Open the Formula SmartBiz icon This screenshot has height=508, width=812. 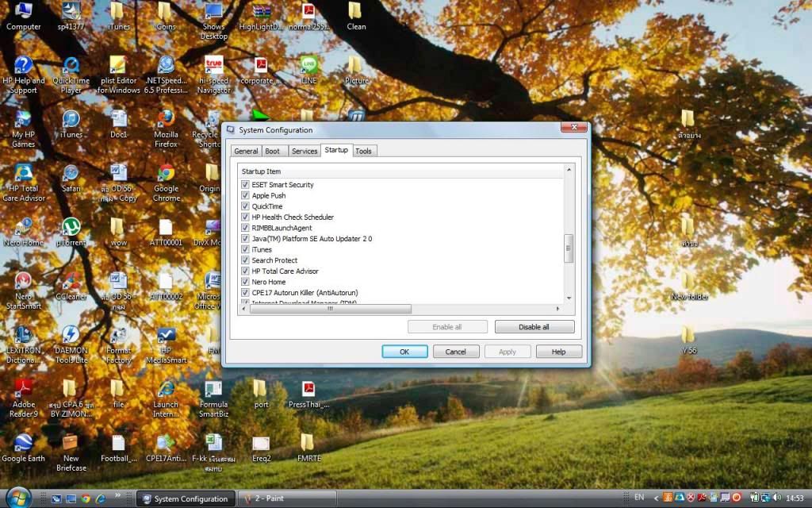(214, 398)
